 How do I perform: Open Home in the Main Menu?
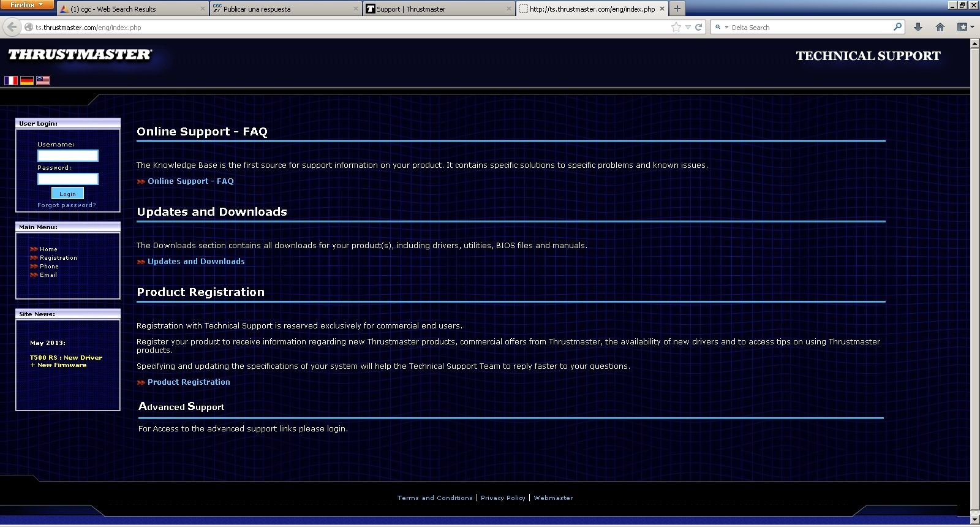pyautogui.click(x=48, y=249)
